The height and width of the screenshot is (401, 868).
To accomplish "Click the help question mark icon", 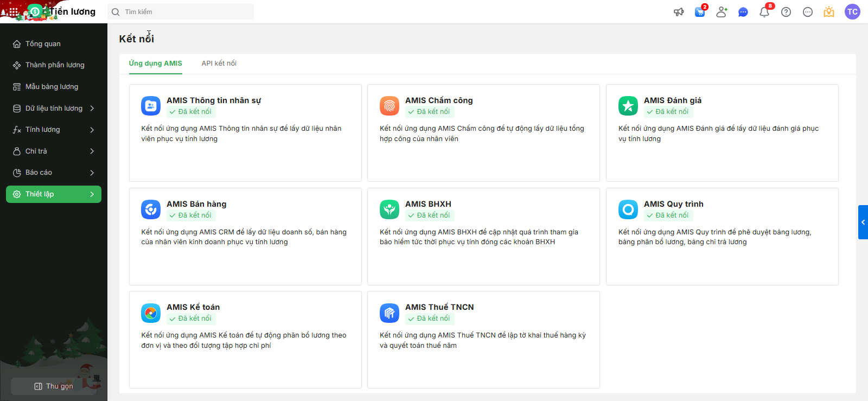I will tap(786, 12).
